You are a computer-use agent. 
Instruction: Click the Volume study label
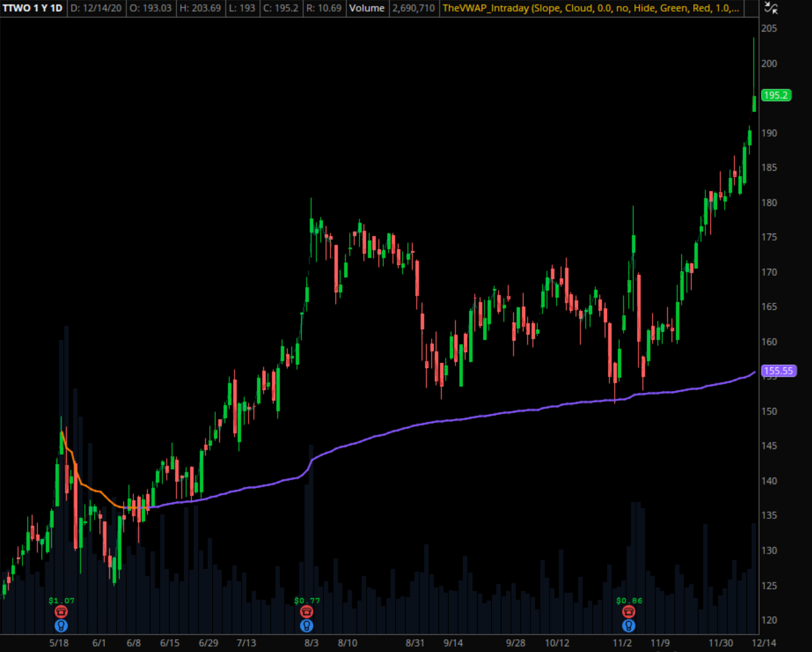pos(367,8)
